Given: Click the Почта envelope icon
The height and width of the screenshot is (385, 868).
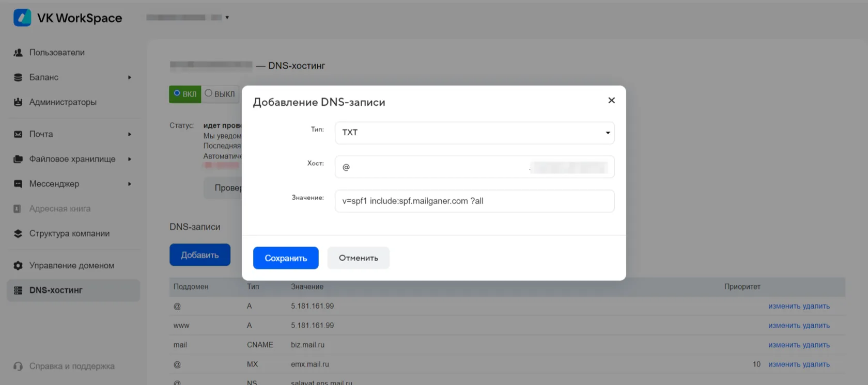Looking at the screenshot, I should click(x=18, y=134).
